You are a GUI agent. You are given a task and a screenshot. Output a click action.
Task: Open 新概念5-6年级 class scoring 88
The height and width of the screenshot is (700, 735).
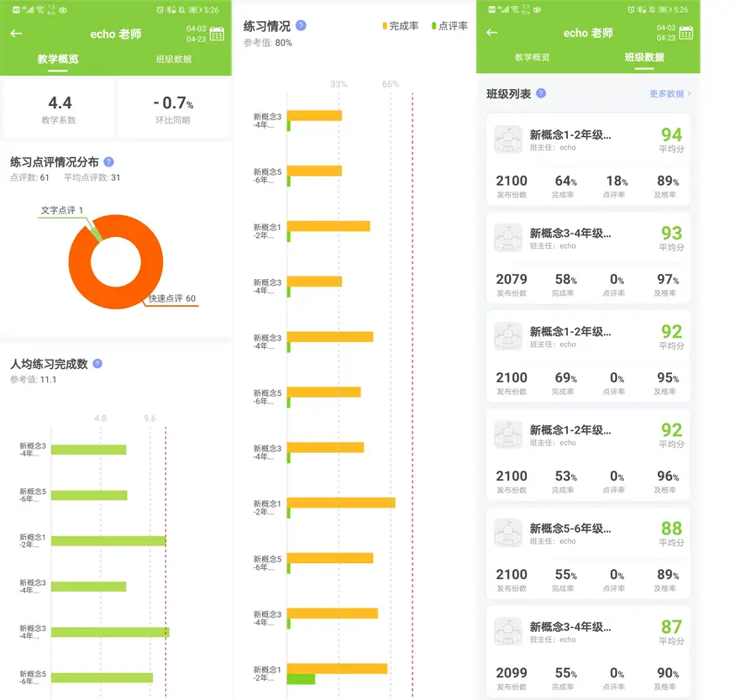(x=588, y=553)
